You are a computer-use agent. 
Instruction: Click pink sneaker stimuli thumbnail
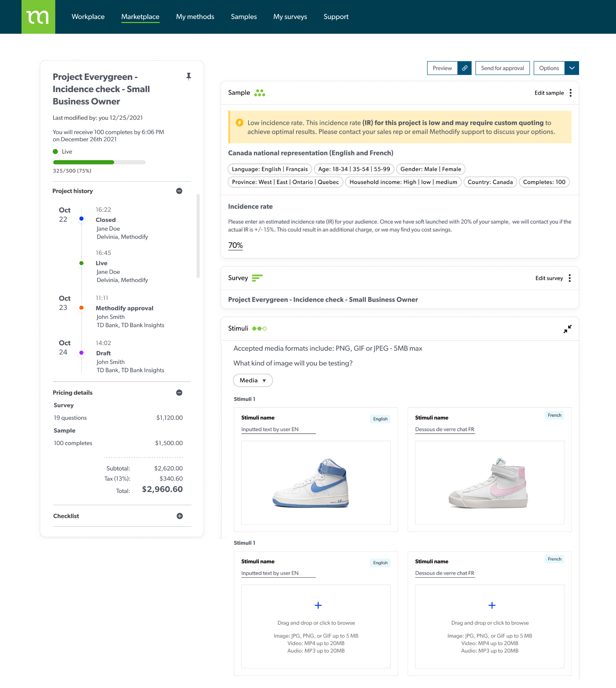tap(490, 483)
